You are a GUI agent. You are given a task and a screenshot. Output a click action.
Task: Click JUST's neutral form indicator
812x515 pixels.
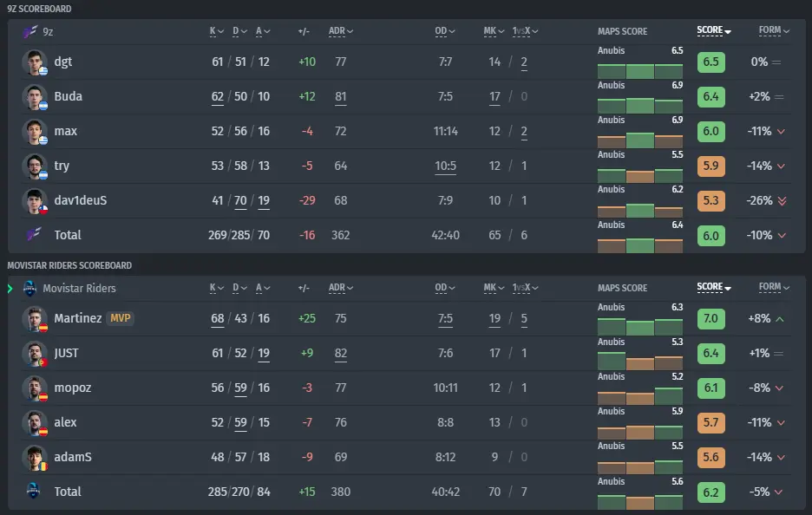(778, 354)
